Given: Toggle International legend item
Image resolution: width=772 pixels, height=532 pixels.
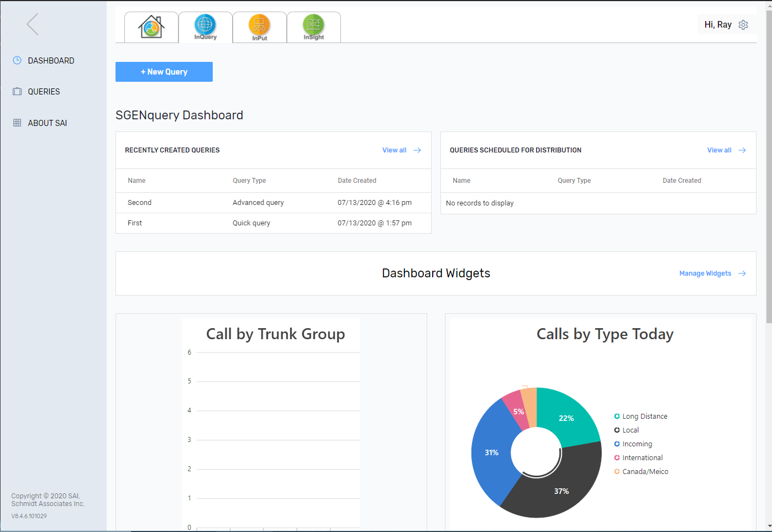Looking at the screenshot, I should click(x=638, y=458).
